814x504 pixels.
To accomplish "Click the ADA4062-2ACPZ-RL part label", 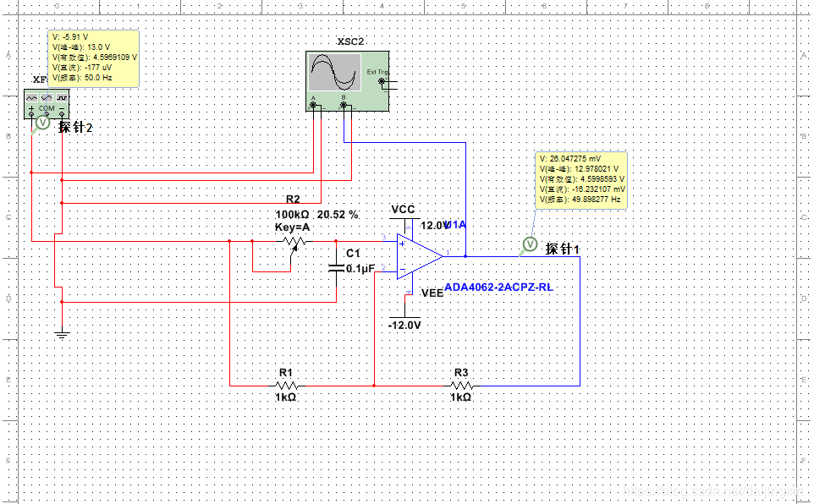I will click(498, 287).
